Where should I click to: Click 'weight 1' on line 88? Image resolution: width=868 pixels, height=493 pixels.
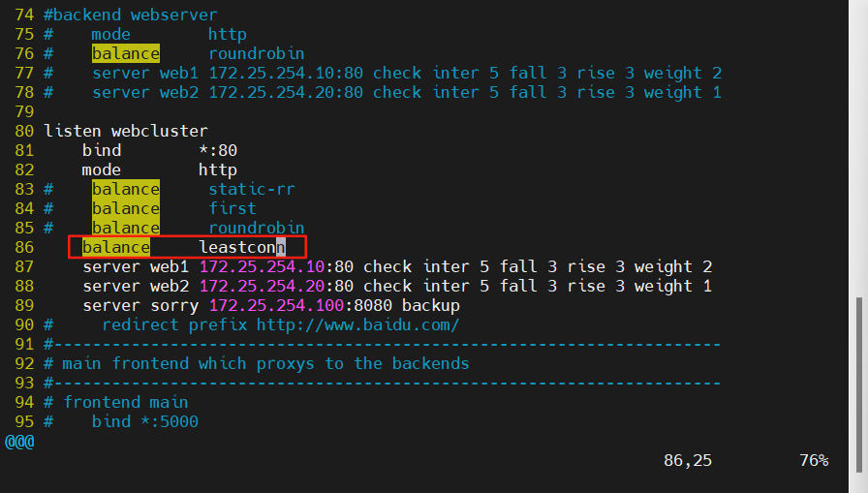(673, 286)
